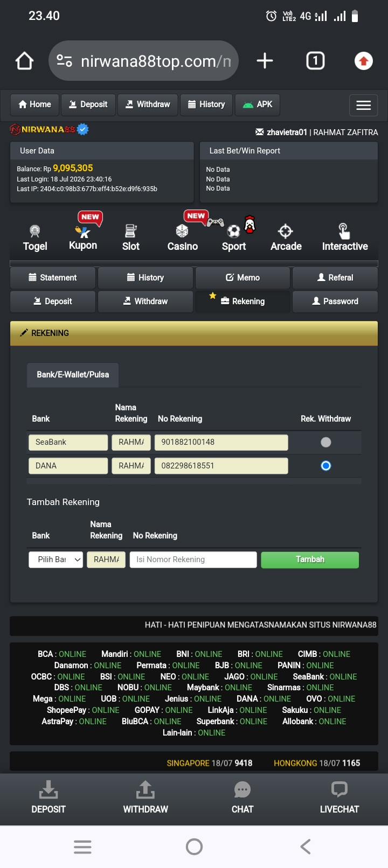Image resolution: width=388 pixels, height=868 pixels.
Task: Open the Referal button
Action: [x=335, y=278]
